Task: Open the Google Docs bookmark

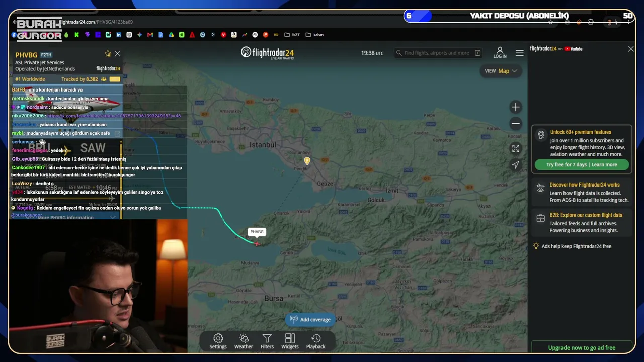Action: click(x=160, y=35)
